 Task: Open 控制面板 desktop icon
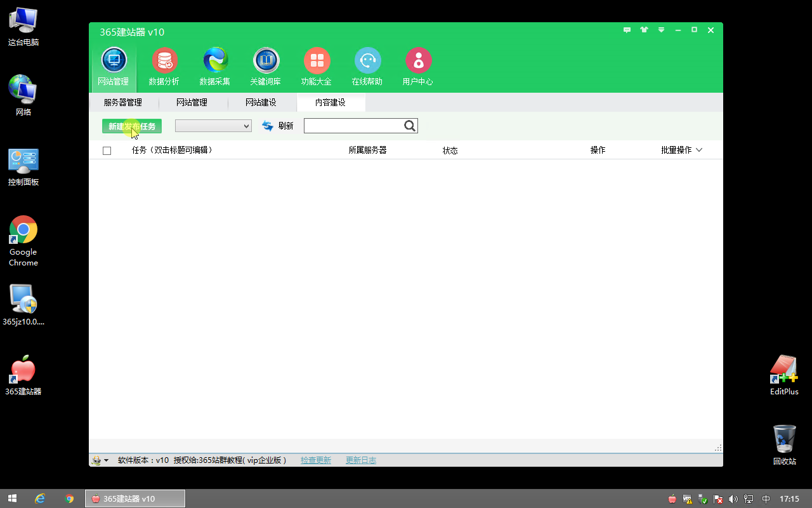coord(23,166)
